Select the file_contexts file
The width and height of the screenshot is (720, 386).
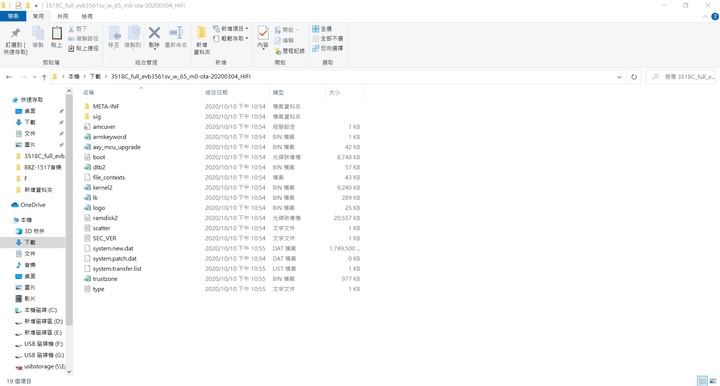pos(109,178)
